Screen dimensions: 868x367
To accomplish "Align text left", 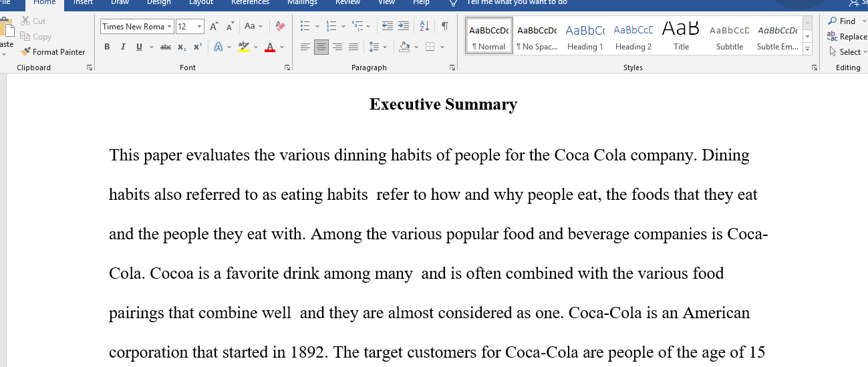I will click(x=305, y=47).
